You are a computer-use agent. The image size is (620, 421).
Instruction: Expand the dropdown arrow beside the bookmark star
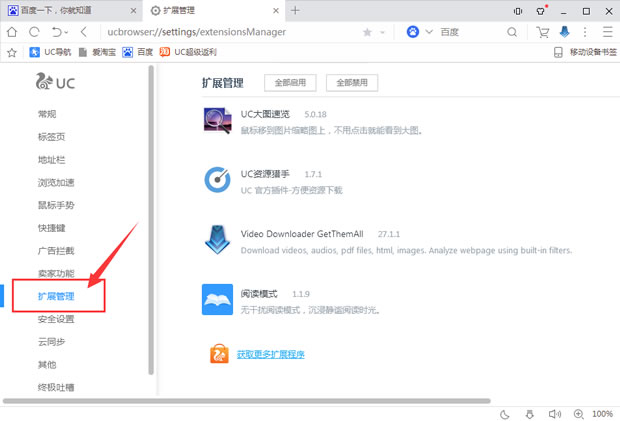tap(384, 32)
